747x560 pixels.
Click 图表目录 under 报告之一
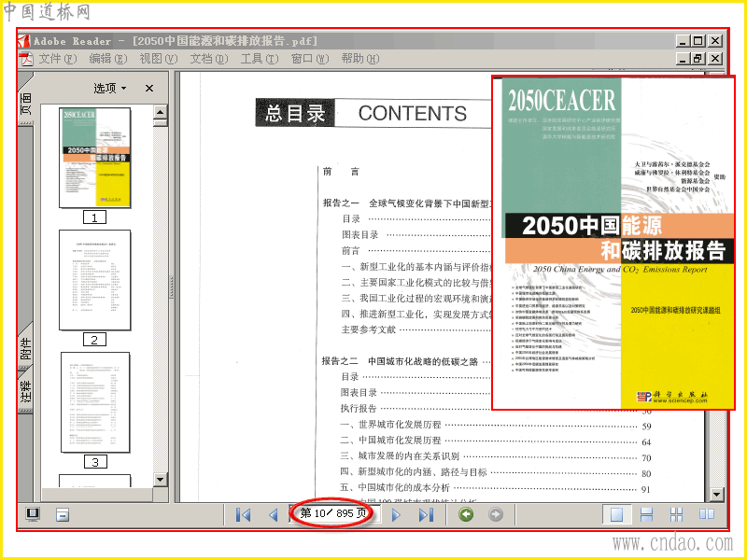click(x=360, y=235)
